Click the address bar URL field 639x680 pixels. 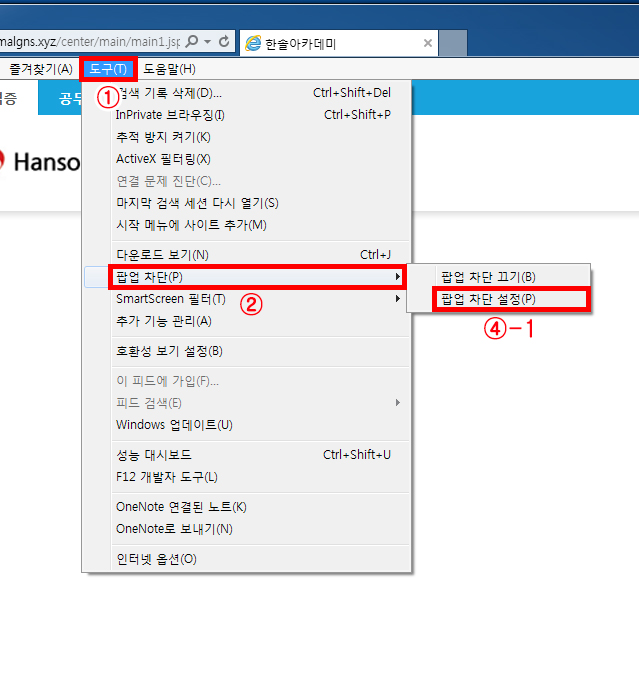[x=90, y=42]
